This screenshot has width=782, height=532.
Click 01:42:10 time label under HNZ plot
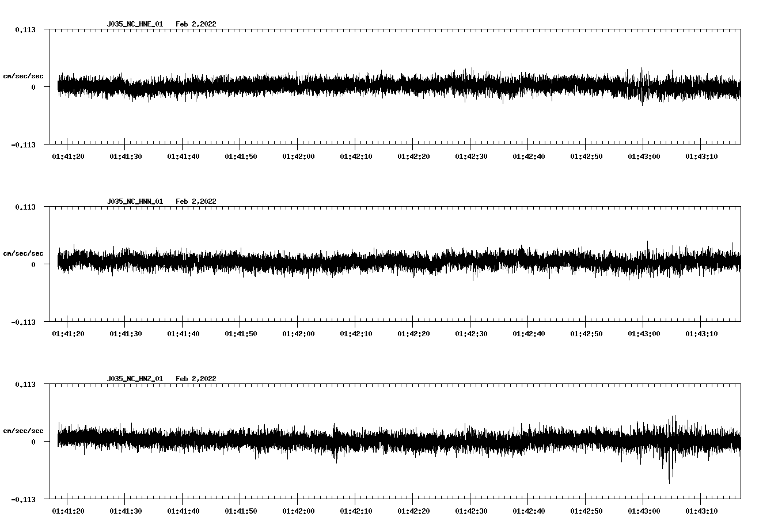[356, 511]
